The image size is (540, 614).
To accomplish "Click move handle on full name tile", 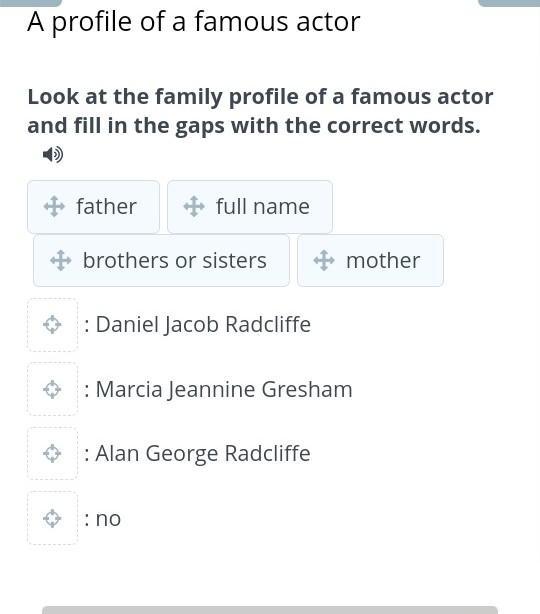I will tap(194, 206).
